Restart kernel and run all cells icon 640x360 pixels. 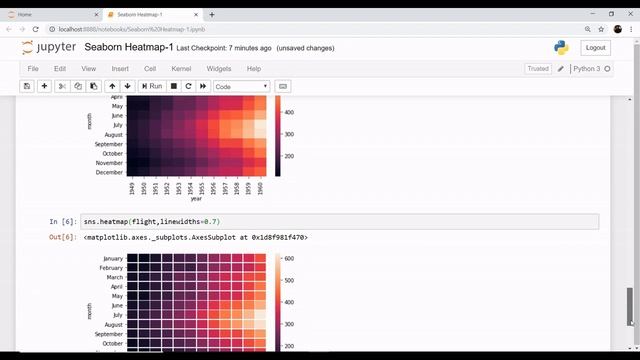[203, 86]
